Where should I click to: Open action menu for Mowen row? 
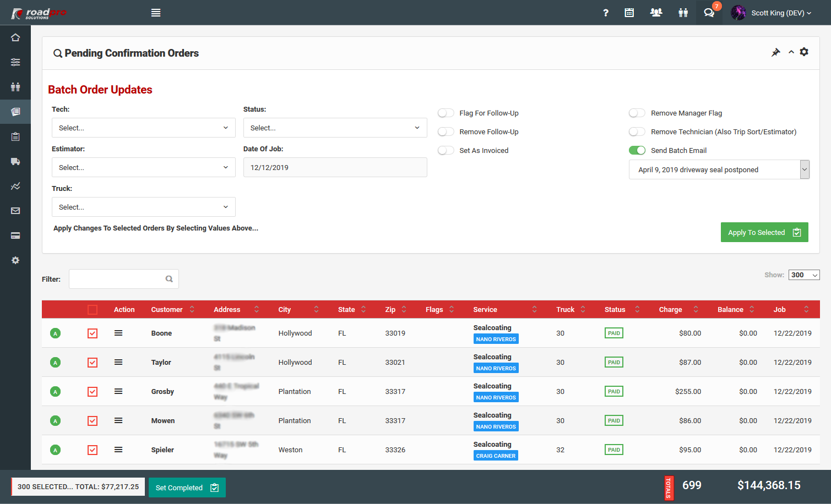tap(118, 420)
